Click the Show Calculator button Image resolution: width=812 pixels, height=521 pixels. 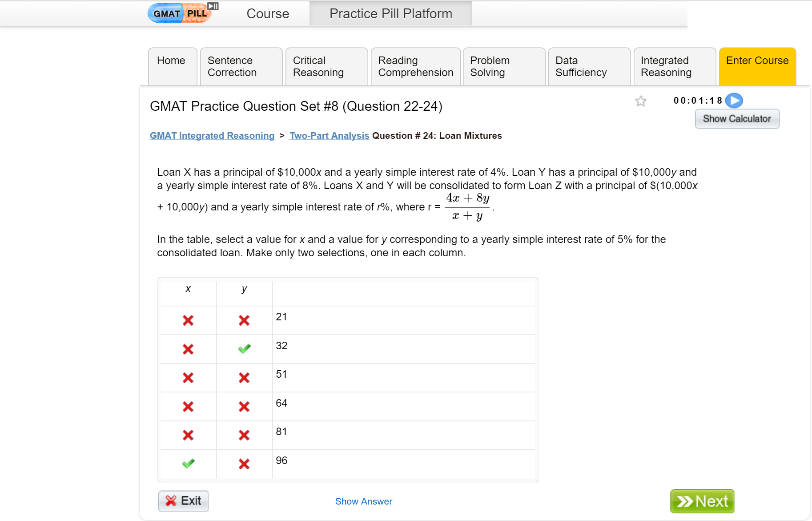(x=736, y=119)
